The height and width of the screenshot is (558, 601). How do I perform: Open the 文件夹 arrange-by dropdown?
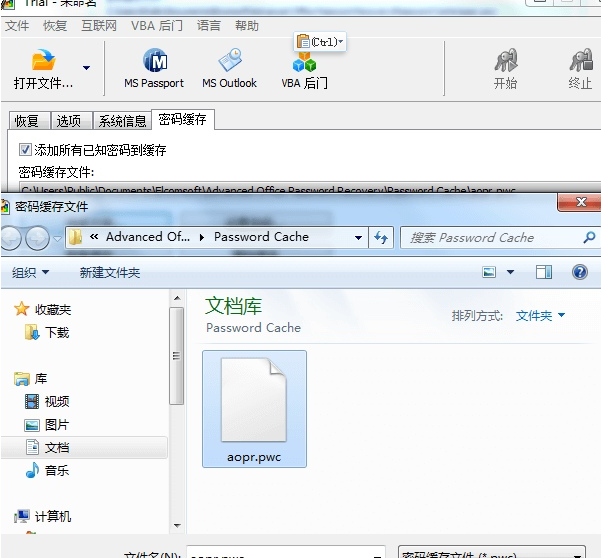point(540,315)
